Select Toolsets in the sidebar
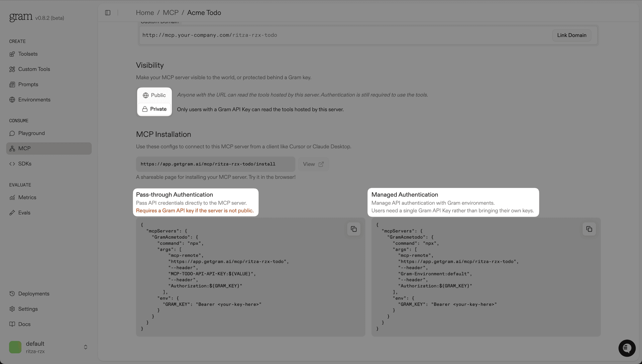Image resolution: width=642 pixels, height=364 pixels. pos(28,54)
